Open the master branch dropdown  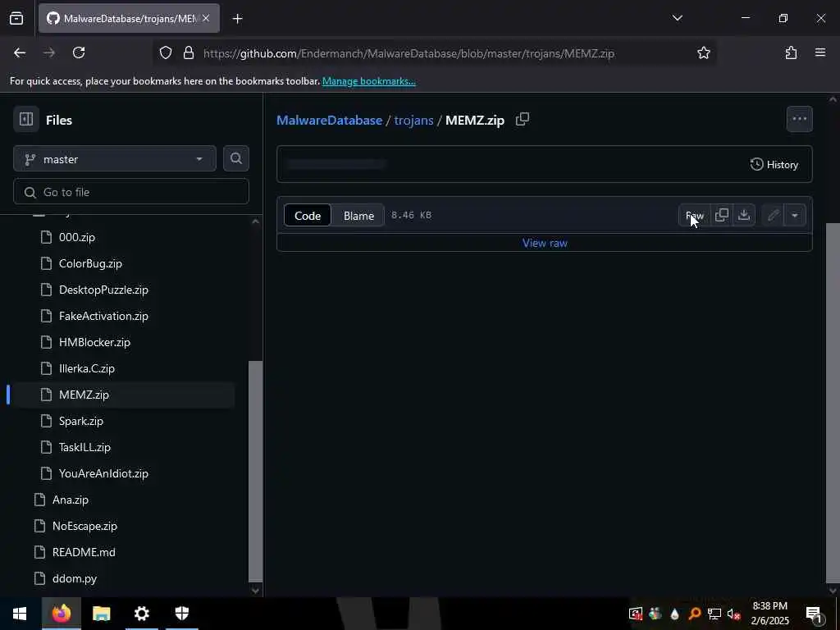[x=115, y=158]
